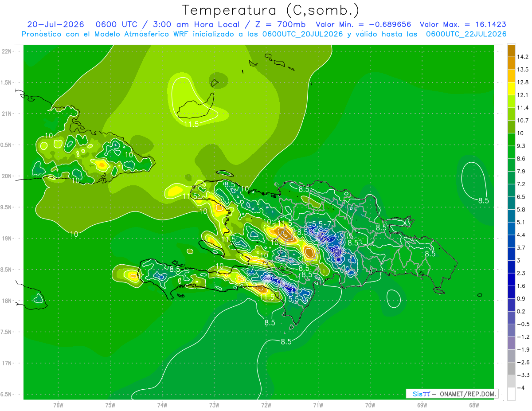Click "0600 UTC / 3:00 am Hora Local" text

tap(167, 24)
